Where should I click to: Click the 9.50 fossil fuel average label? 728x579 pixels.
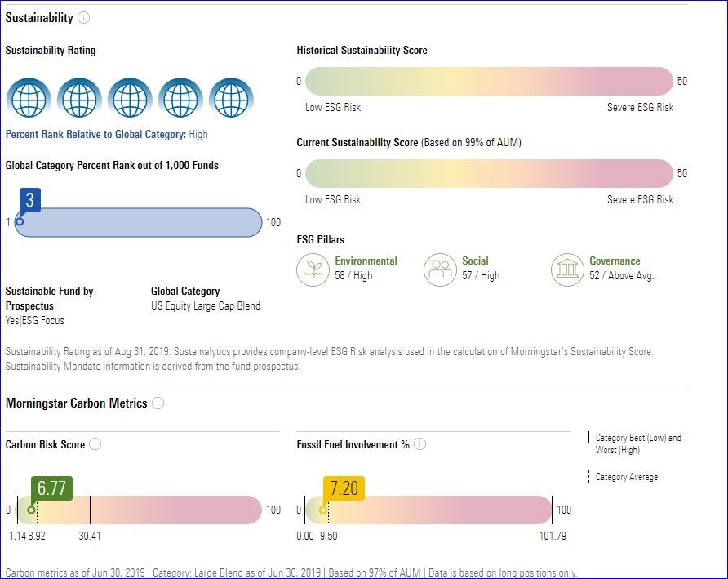(x=328, y=536)
